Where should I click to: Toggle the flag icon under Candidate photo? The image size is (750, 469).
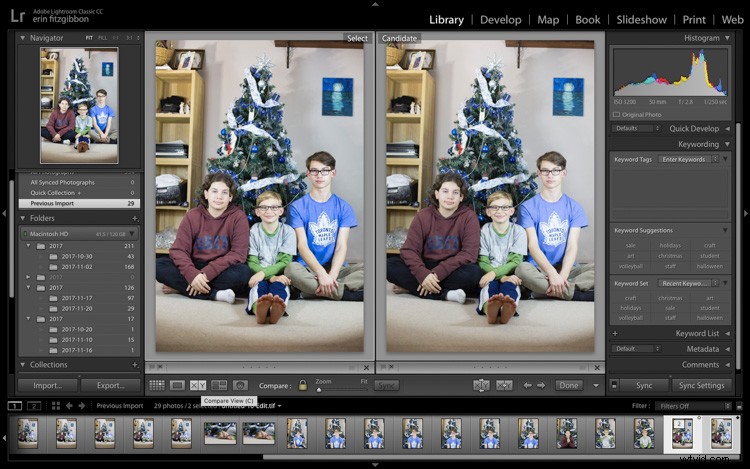pos(383,367)
